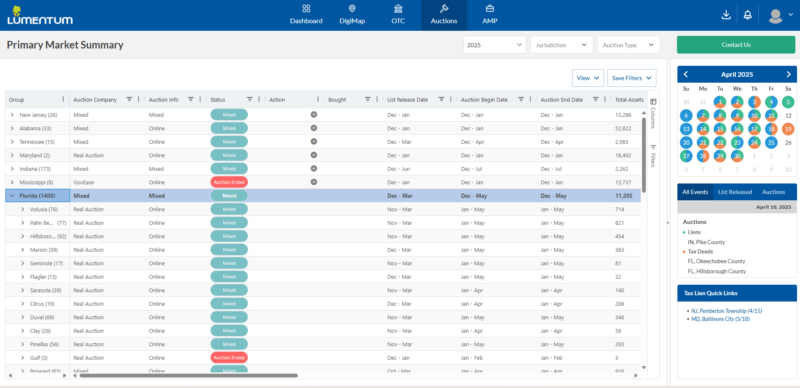Image resolution: width=800 pixels, height=388 pixels.
Task: Open the Dashboard navigation item
Action: tap(306, 15)
